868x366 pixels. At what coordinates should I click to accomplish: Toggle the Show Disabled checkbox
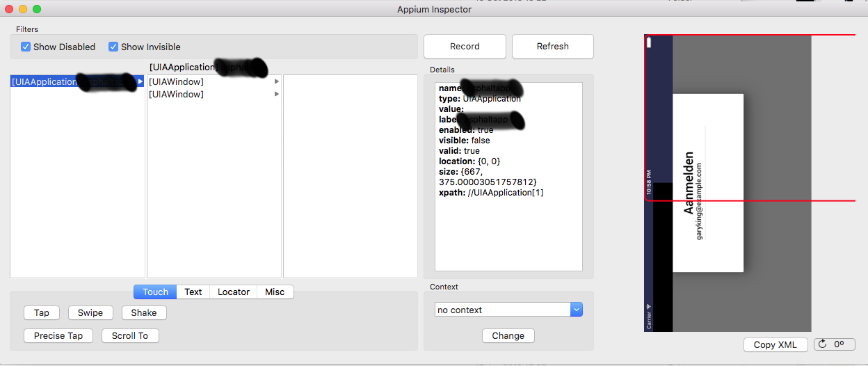click(26, 47)
